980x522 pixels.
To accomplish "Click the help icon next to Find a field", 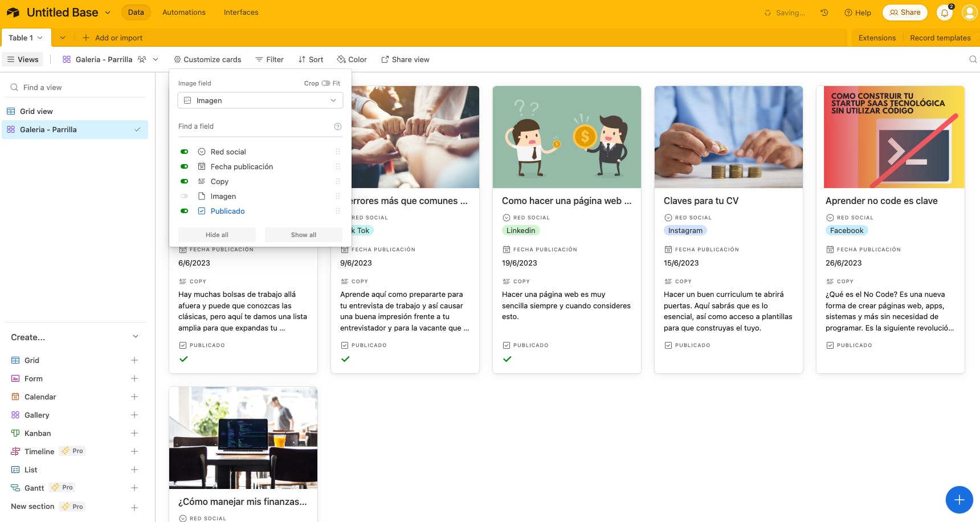I will (337, 127).
